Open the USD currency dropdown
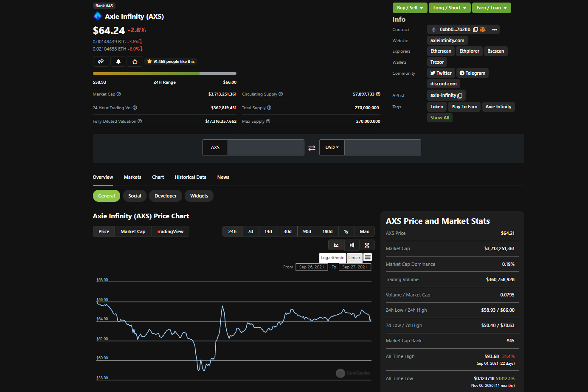This screenshot has width=588, height=392. [332, 147]
